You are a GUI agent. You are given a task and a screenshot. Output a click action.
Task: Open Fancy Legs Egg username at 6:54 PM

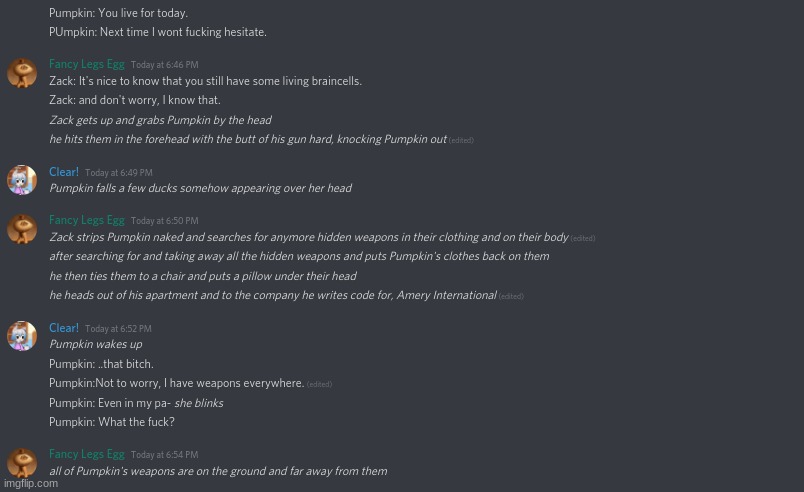tap(87, 454)
